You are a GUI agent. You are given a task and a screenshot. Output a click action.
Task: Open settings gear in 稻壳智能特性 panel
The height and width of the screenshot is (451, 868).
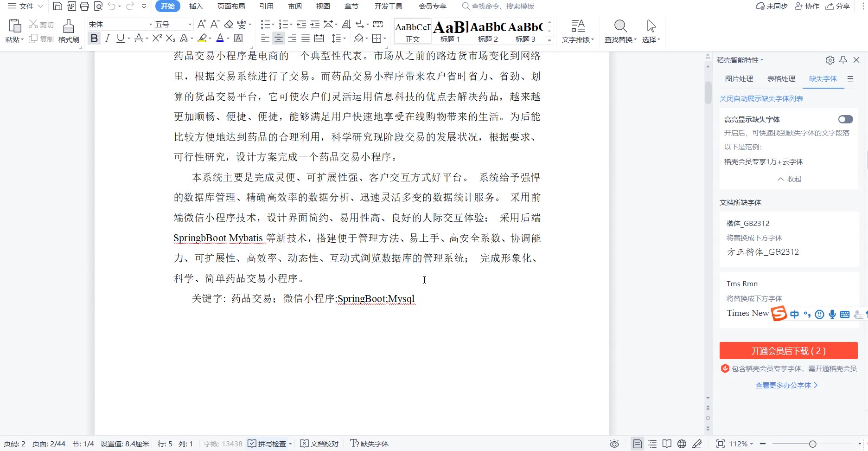coord(830,60)
